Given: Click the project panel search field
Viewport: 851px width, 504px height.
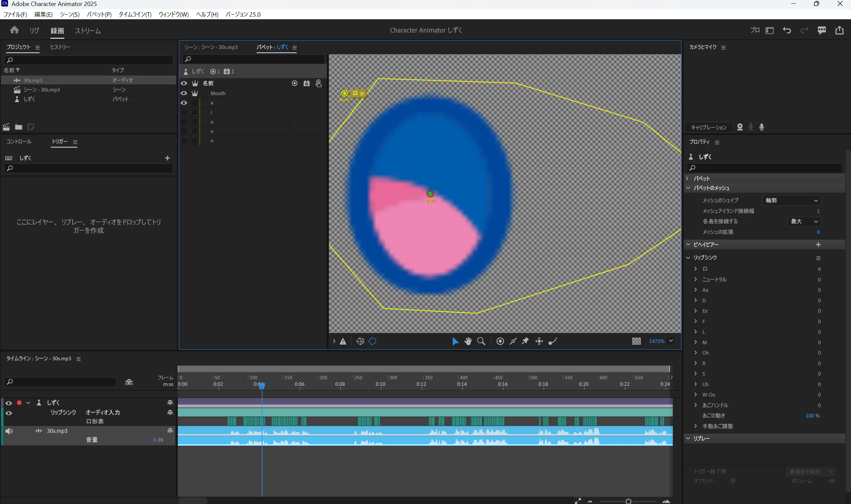Looking at the screenshot, I should pos(89,60).
